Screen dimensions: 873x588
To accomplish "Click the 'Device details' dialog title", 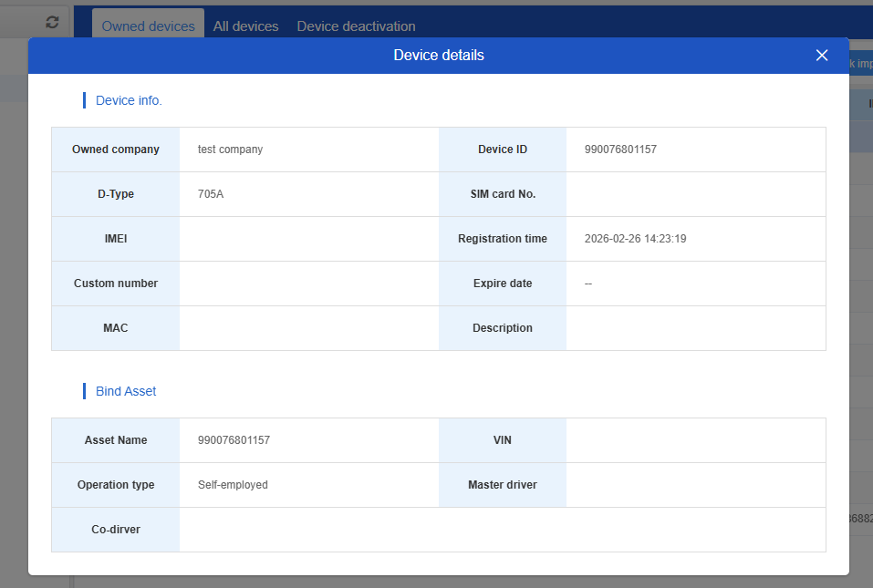I will pos(439,56).
